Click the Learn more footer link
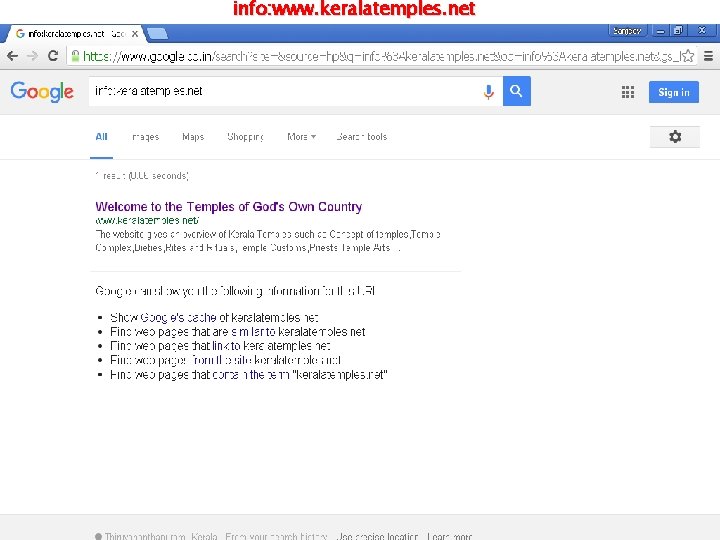This screenshot has height=540, width=720. (450, 536)
